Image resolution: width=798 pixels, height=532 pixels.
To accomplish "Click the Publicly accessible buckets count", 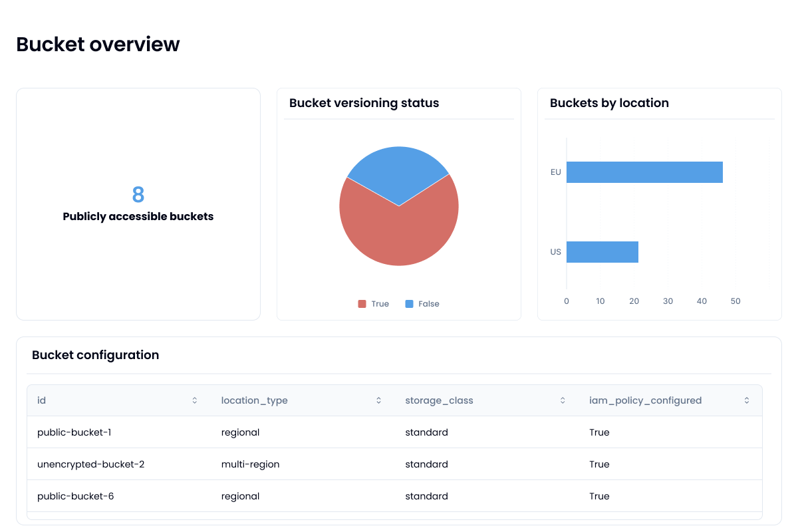I will (138, 196).
